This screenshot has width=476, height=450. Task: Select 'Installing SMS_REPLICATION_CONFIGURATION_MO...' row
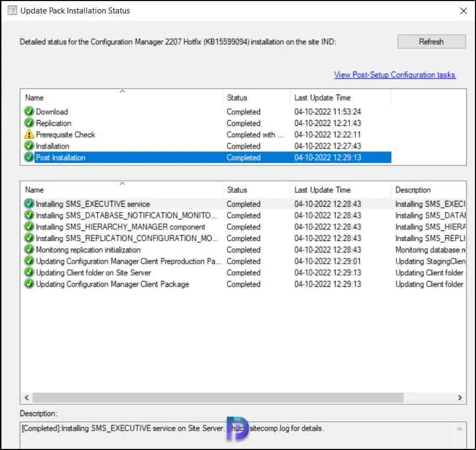244,238
